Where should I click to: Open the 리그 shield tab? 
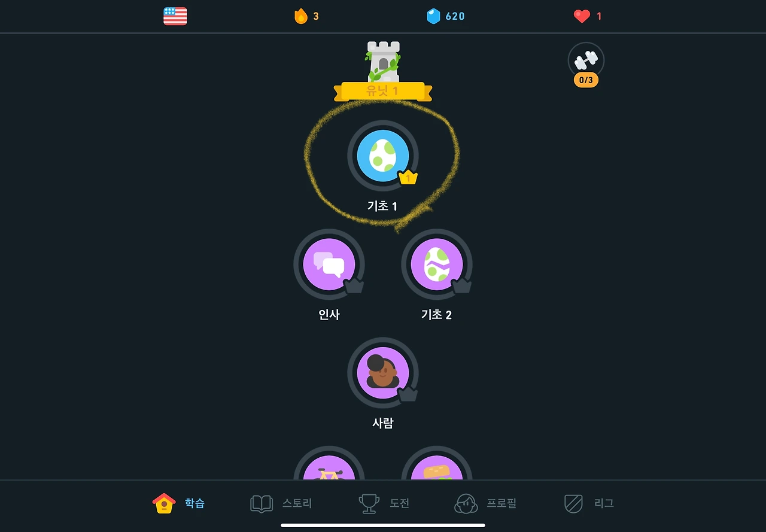(x=589, y=503)
